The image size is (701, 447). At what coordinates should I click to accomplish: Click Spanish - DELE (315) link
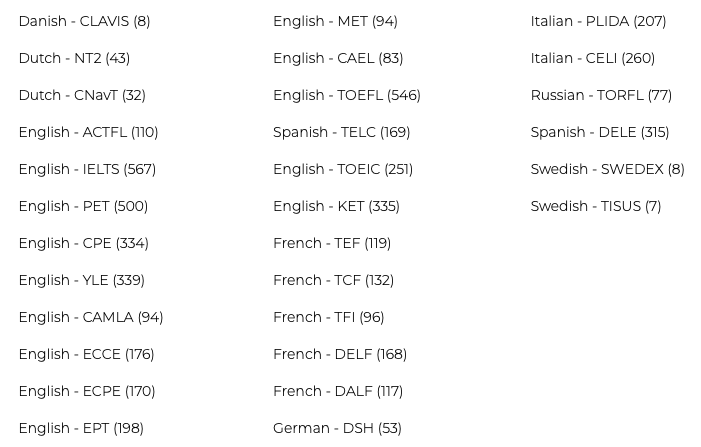tap(599, 133)
